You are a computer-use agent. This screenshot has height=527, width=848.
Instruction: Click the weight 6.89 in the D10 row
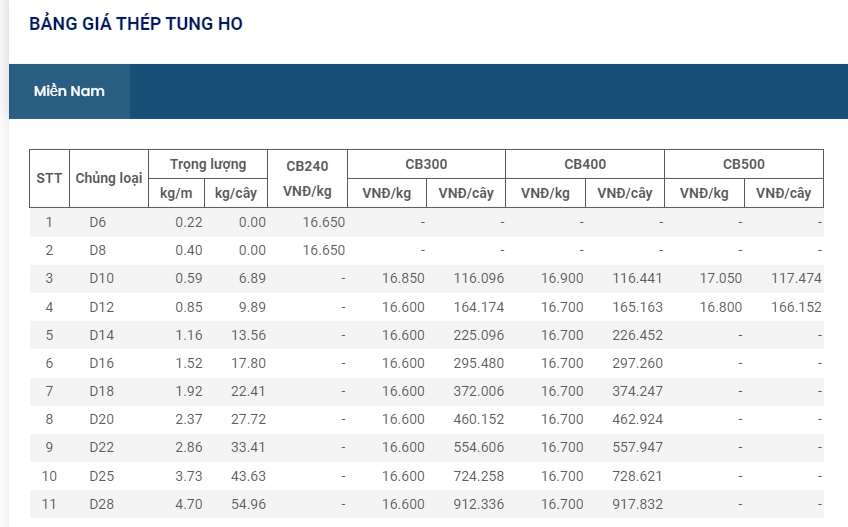[x=253, y=279]
